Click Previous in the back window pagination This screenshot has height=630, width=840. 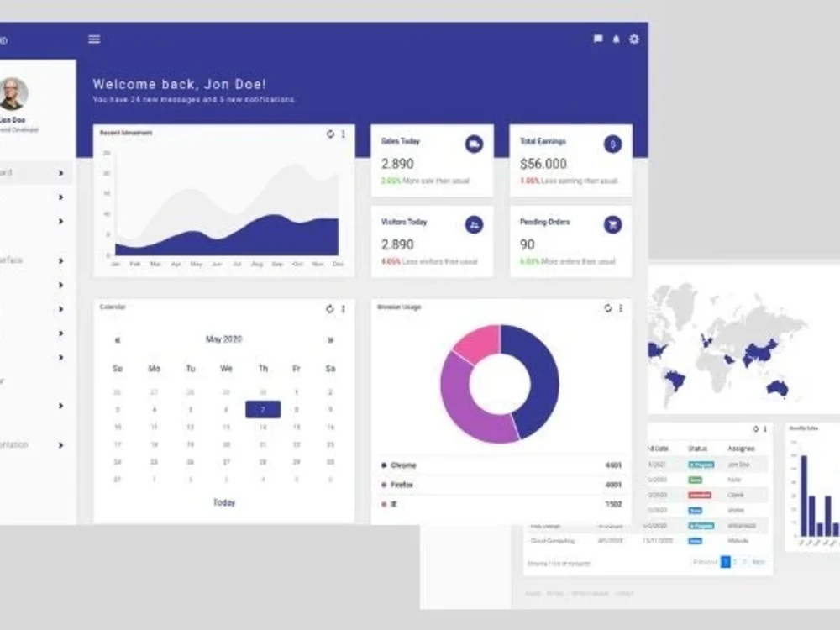pyautogui.click(x=705, y=562)
